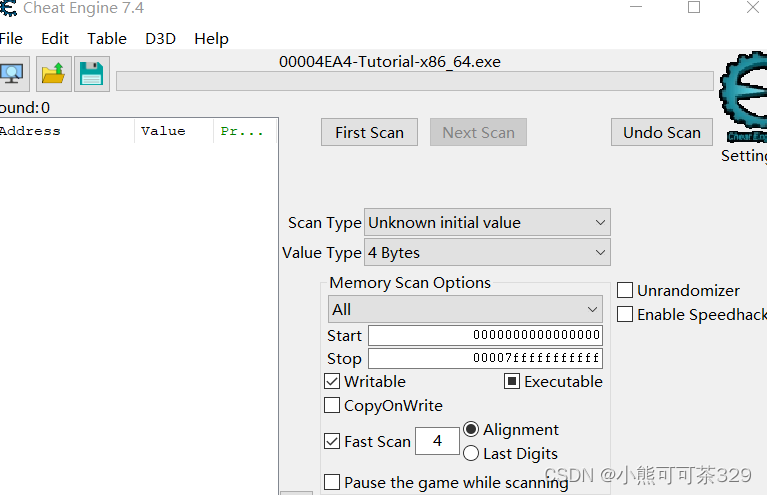Click the Start address input field

point(485,335)
